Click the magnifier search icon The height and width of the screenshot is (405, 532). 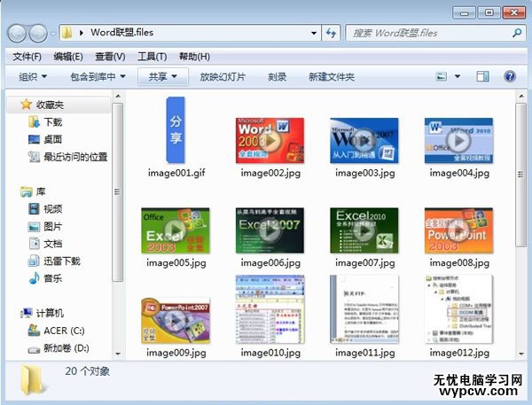tap(517, 33)
